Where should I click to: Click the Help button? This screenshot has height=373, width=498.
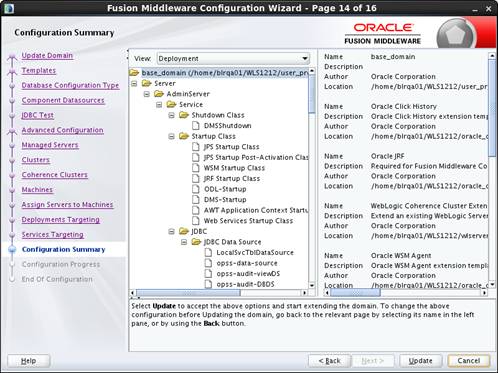point(29,361)
